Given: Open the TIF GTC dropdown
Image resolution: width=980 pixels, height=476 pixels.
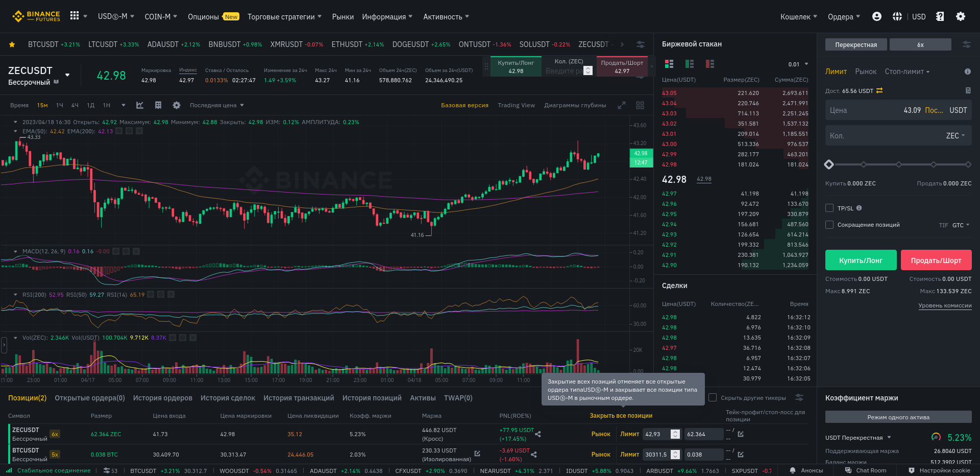Looking at the screenshot, I should tap(961, 225).
